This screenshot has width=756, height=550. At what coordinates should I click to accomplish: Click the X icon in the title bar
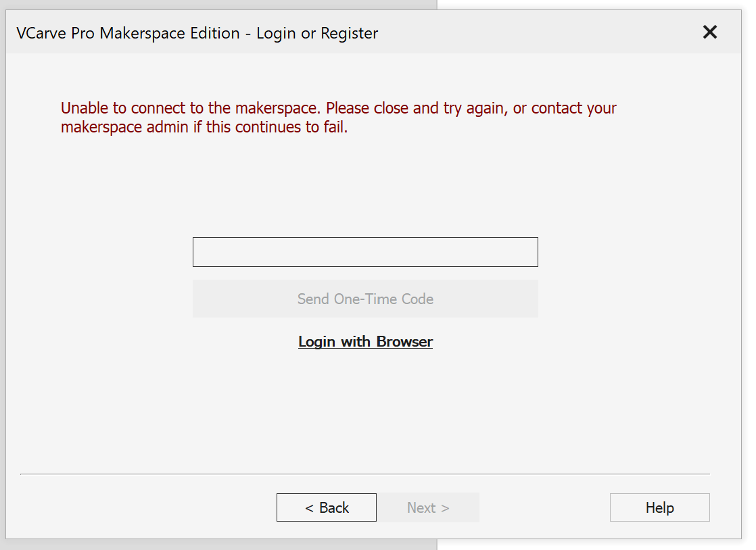(x=709, y=32)
